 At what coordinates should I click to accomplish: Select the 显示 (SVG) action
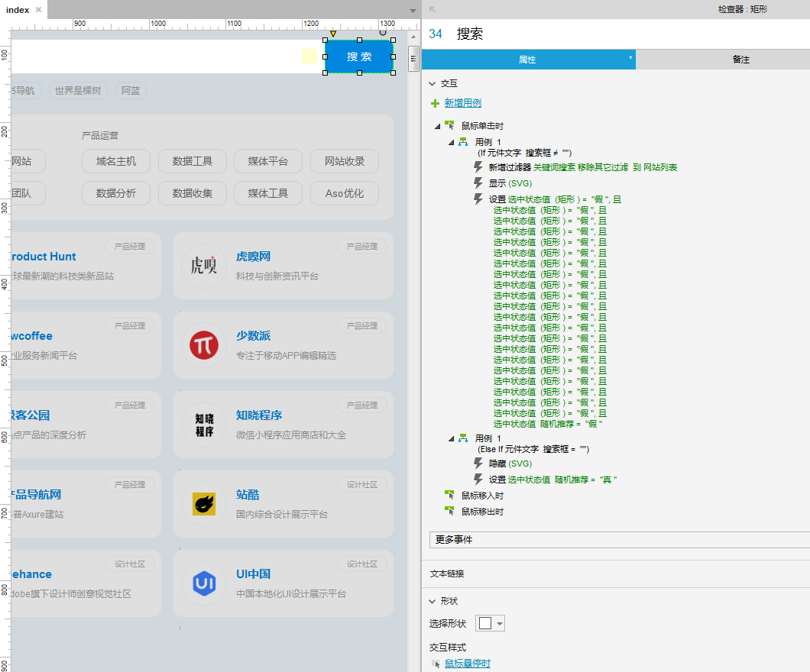click(x=510, y=183)
